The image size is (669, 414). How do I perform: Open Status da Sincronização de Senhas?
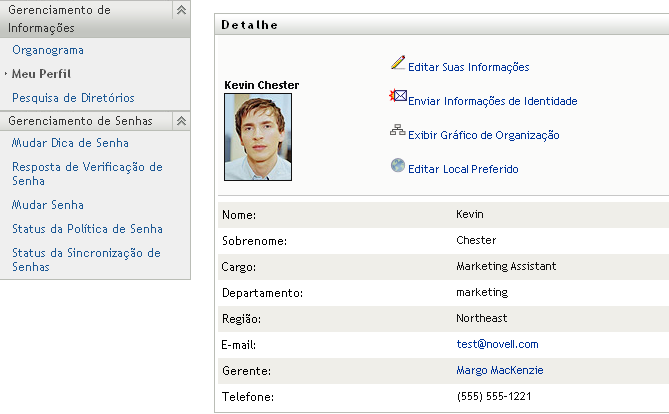click(x=86, y=260)
